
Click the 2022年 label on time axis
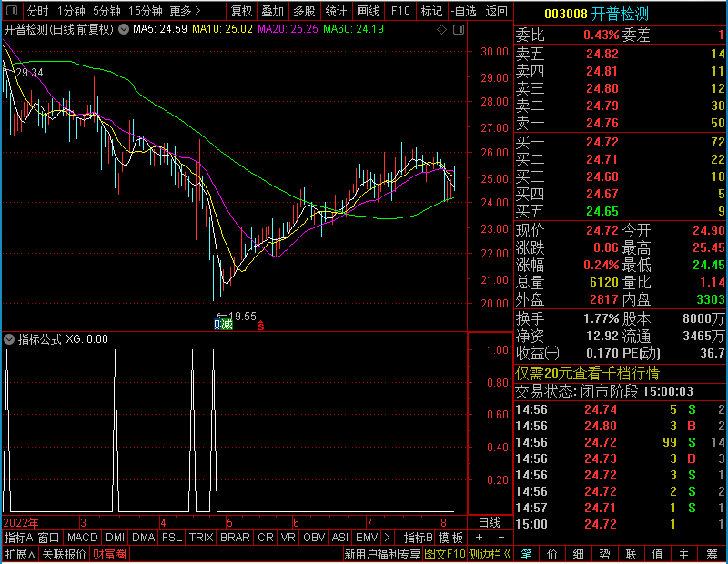[21, 523]
